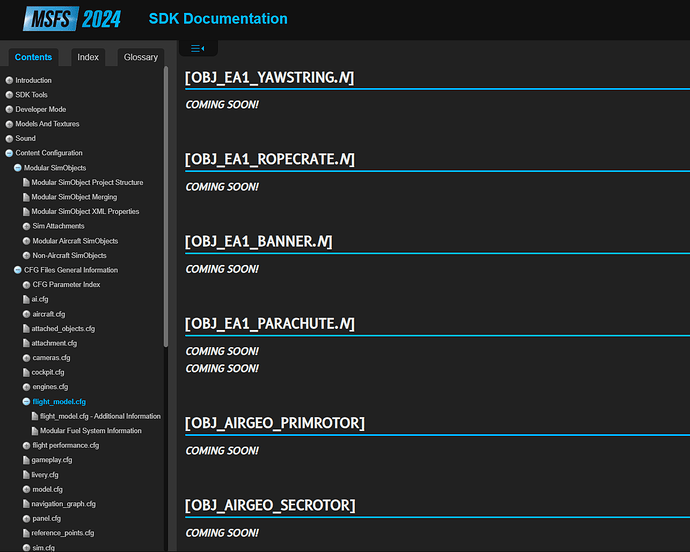Screen dimensions: 690x552
Task: Click the sidebar vertical scrollbar
Action: [x=166, y=200]
